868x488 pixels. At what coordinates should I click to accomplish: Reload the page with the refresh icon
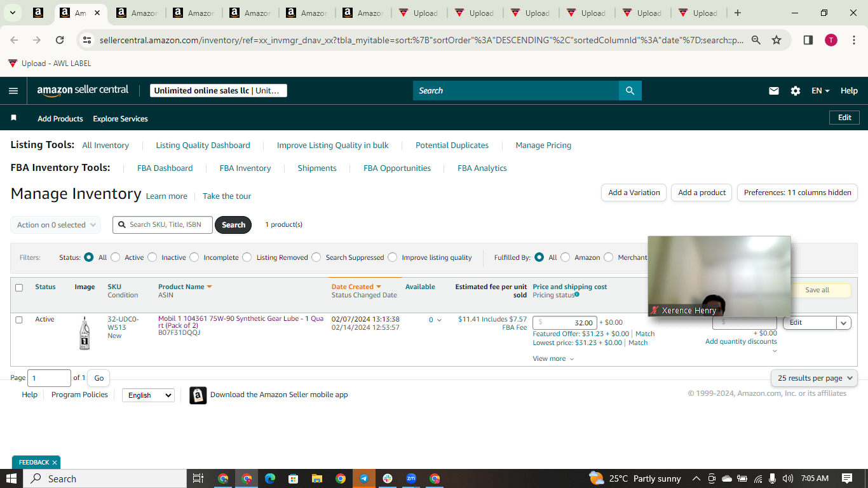pos(60,40)
